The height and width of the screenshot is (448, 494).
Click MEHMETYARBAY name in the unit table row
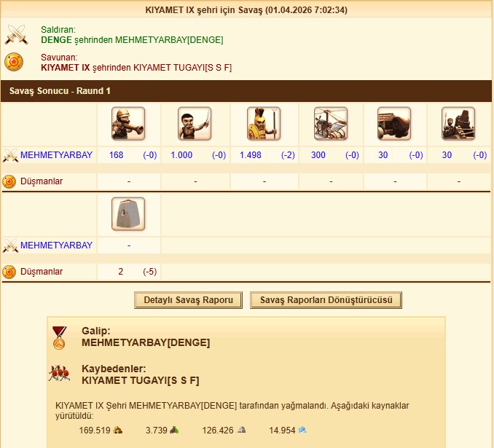(56, 155)
